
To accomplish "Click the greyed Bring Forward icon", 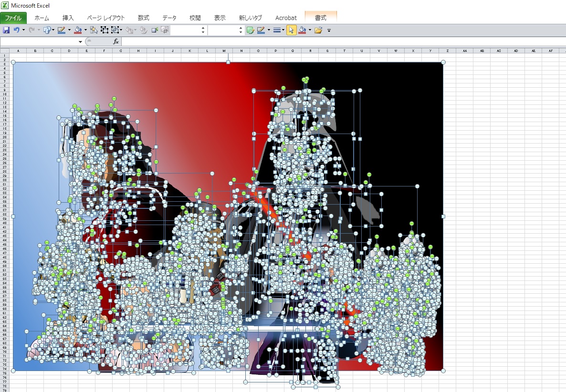I will click(130, 31).
